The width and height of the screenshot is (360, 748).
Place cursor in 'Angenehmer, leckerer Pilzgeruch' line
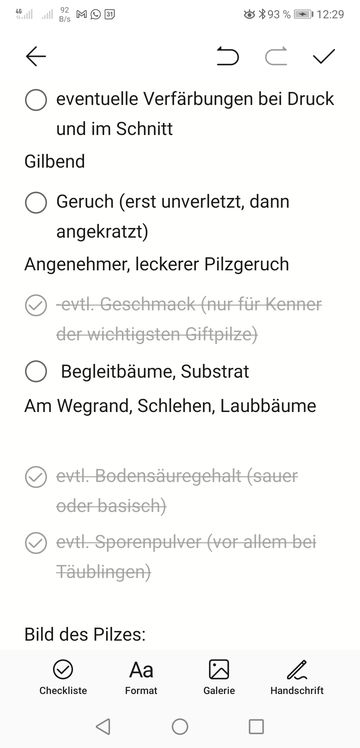tap(156, 264)
